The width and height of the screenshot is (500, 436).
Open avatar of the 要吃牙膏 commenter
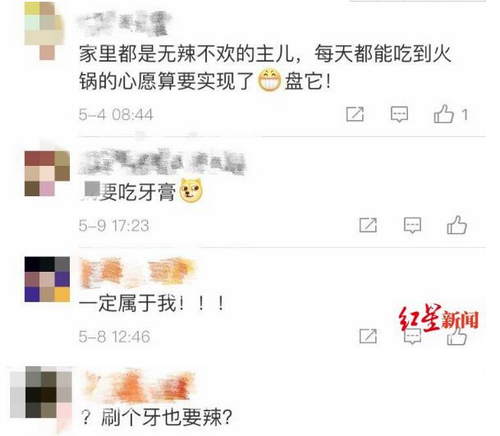point(47,173)
